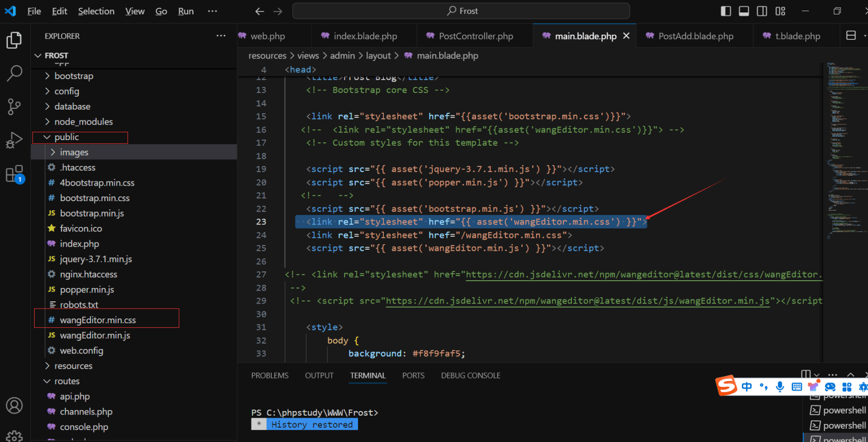Screen dimensions: 868x442
Task: Open the jsdelivr wangEditor CSS URL link
Action: tap(644, 275)
